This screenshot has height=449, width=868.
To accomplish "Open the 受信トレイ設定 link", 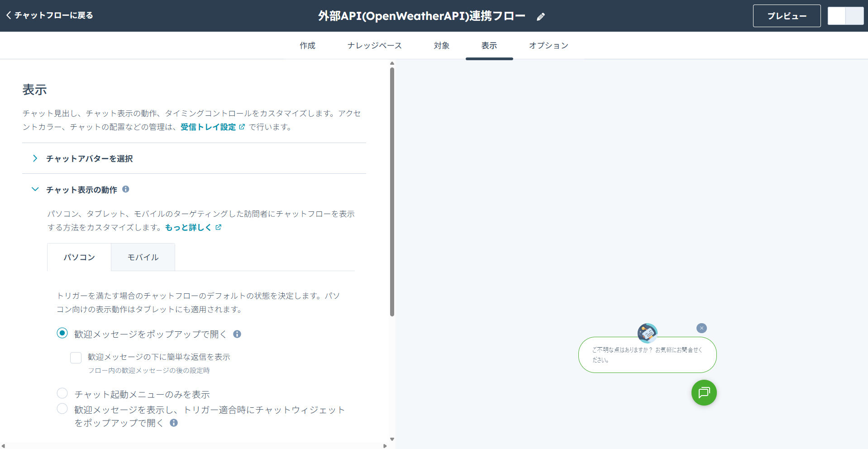I will point(207,127).
